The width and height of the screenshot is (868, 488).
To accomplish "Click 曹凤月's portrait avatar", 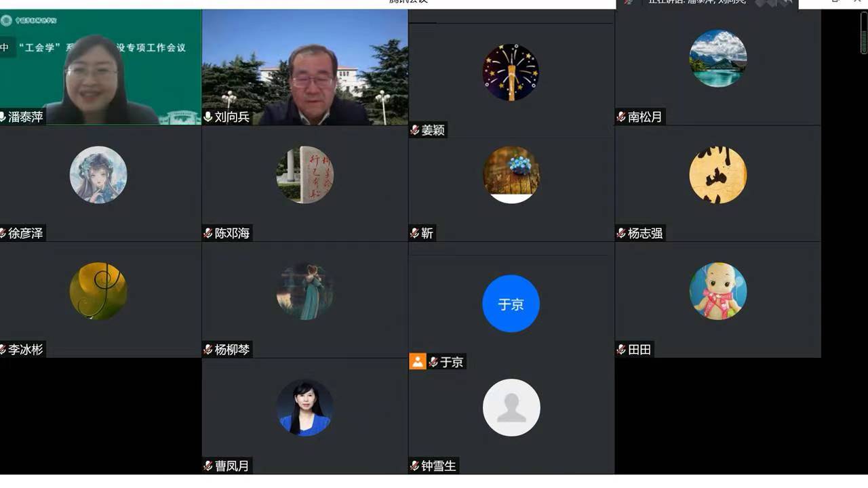I will 305,407.
